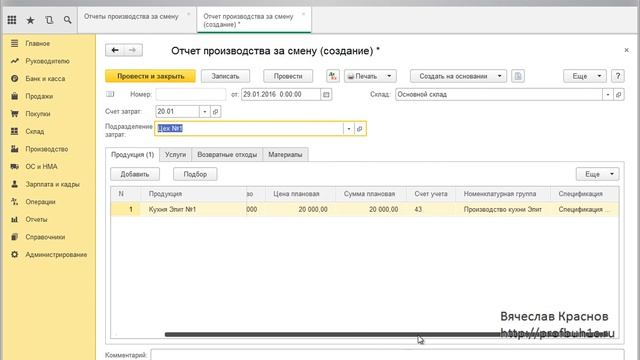Open Счет затрат linked item icon
The width and height of the screenshot is (640, 360).
[x=216, y=111]
